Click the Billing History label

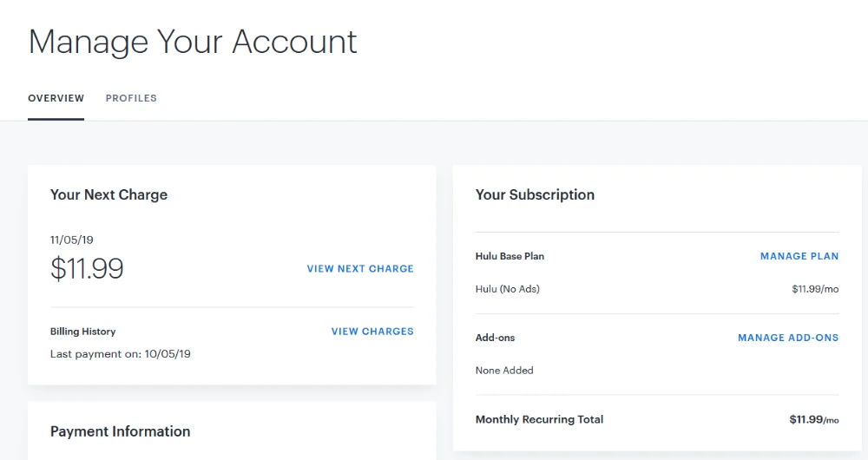pos(83,332)
